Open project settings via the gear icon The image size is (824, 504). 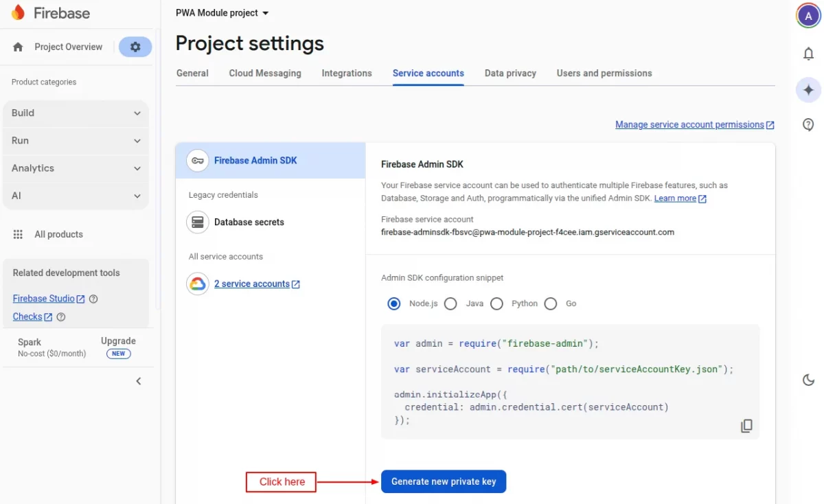click(135, 46)
